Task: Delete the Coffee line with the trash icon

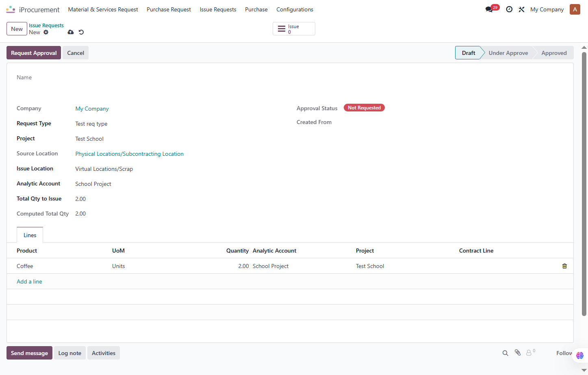Action: point(564,266)
